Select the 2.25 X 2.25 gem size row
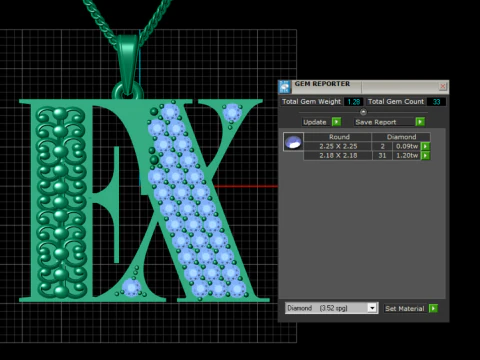Image resolution: width=480 pixels, height=360 pixels. tap(338, 146)
